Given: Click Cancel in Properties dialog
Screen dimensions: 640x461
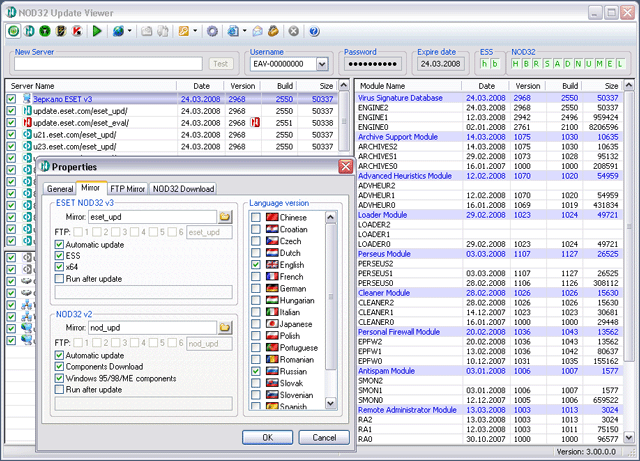Looking at the screenshot, I should coord(324,437).
